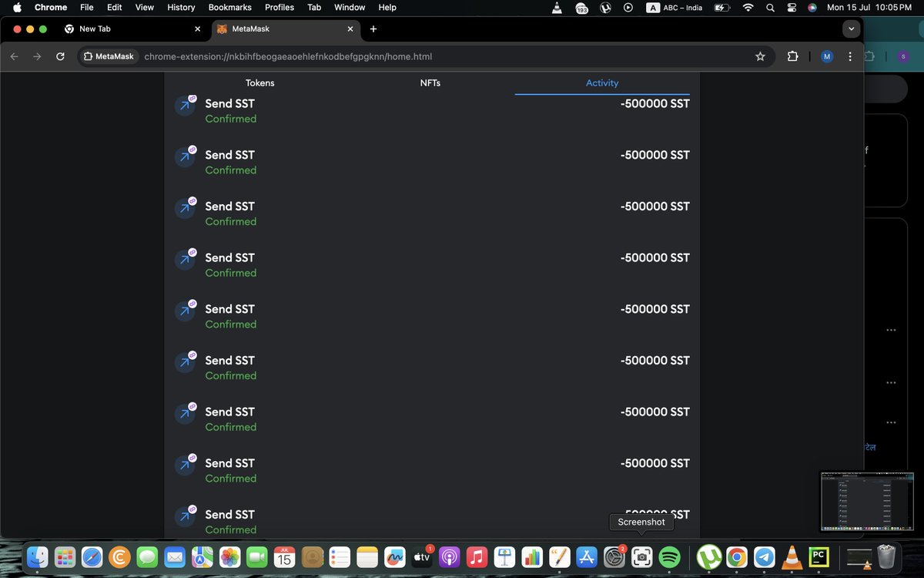This screenshot has height=578, width=924.
Task: Open Spotlight search in menu bar
Action: (x=770, y=7)
